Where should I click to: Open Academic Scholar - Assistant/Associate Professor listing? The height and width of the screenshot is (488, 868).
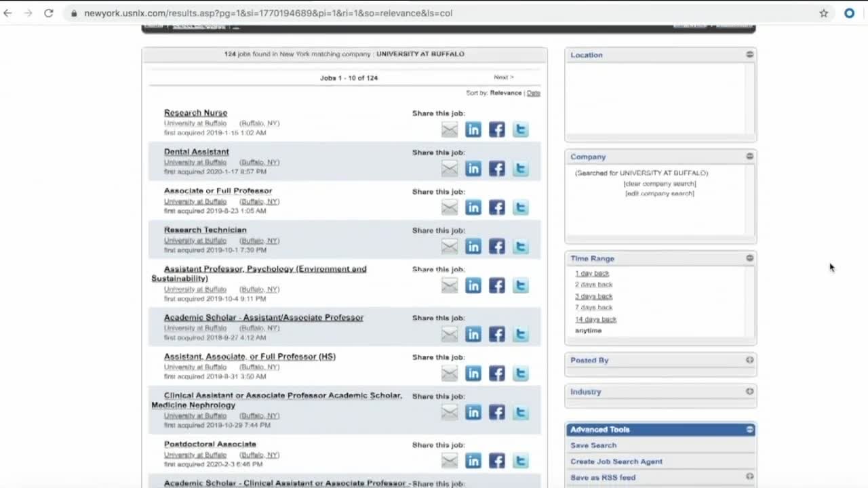pos(264,317)
